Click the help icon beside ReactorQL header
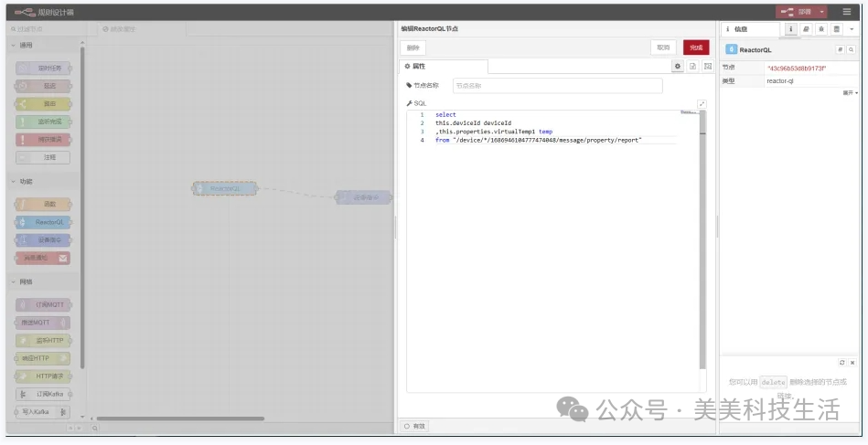The width and height of the screenshot is (868, 445). coord(840,49)
